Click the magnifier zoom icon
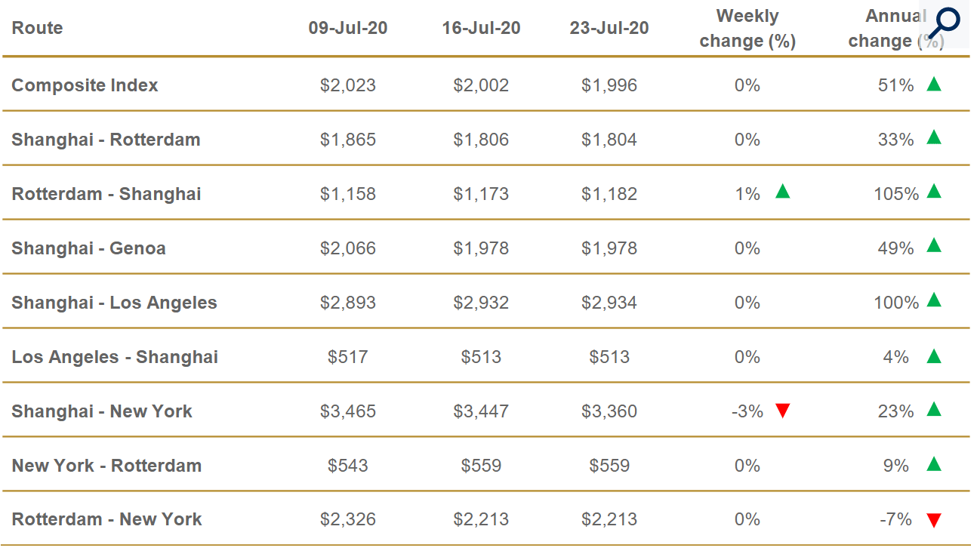Image resolution: width=980 pixels, height=554 pixels. 944,23
